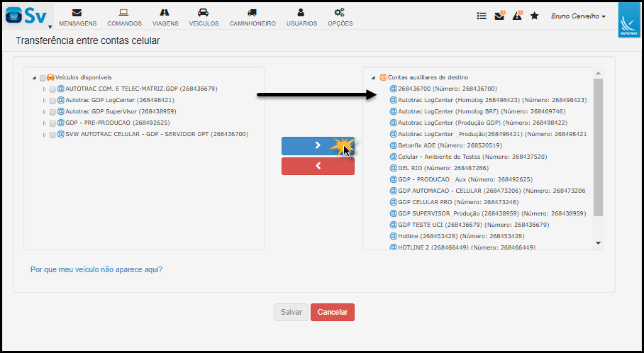644x353 pixels.
Task: Click the destination list scrollbar thumb
Action: click(598, 147)
